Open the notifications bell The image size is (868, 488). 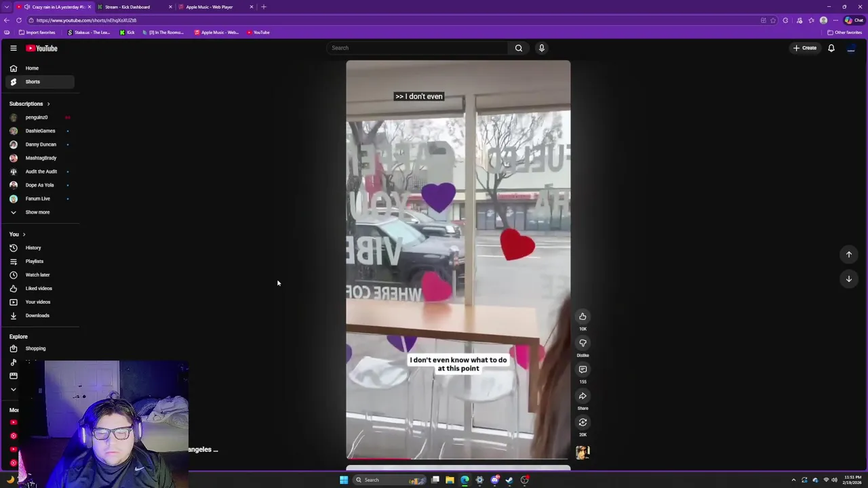tap(831, 48)
